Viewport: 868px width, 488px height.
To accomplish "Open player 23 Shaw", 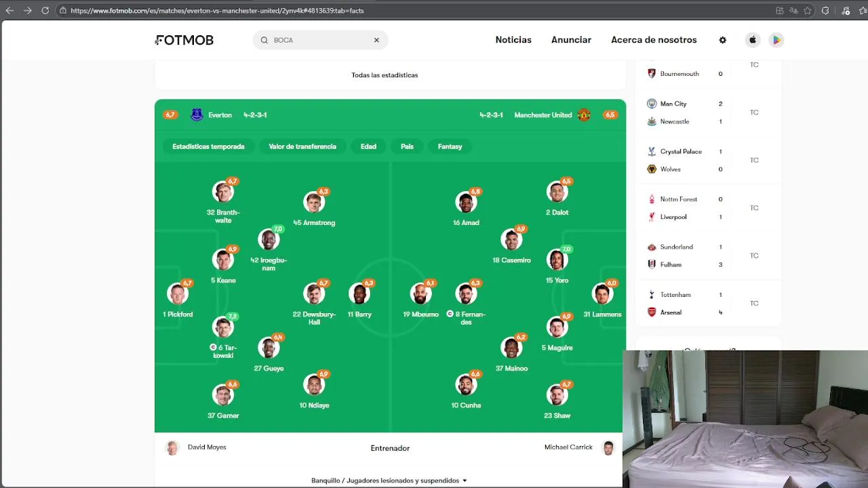I will pyautogui.click(x=557, y=400).
